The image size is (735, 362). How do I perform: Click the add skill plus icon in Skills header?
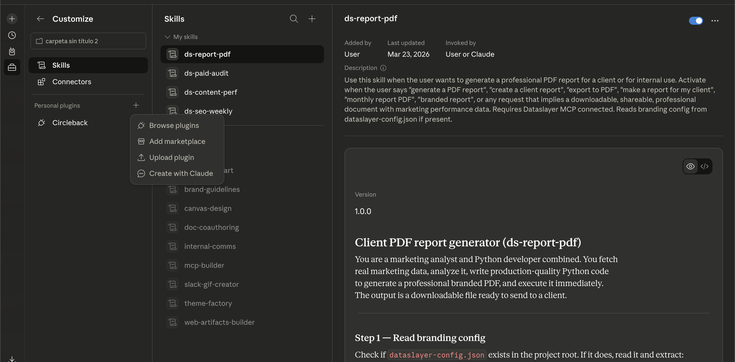(312, 19)
